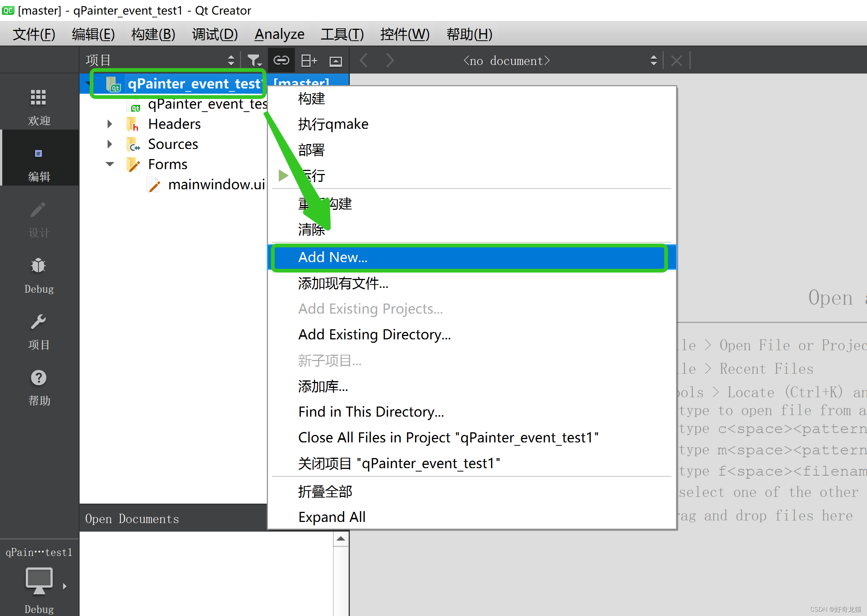Click Open Documents scrollbar up arrow

(340, 539)
